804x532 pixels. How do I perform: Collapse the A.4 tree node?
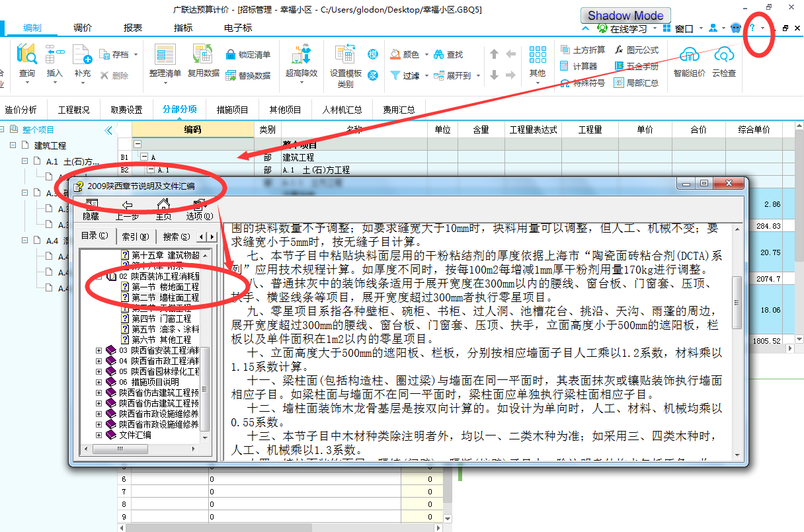click(24, 241)
